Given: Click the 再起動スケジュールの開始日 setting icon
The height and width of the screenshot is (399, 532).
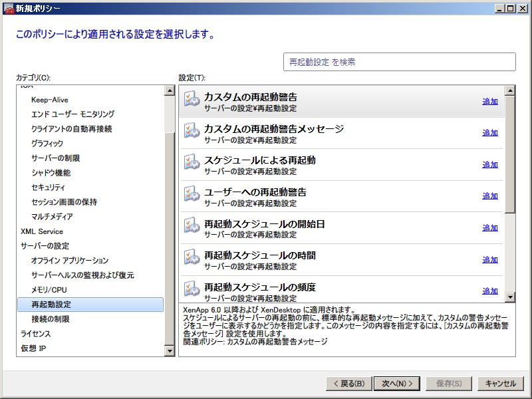Looking at the screenshot, I should [x=192, y=227].
